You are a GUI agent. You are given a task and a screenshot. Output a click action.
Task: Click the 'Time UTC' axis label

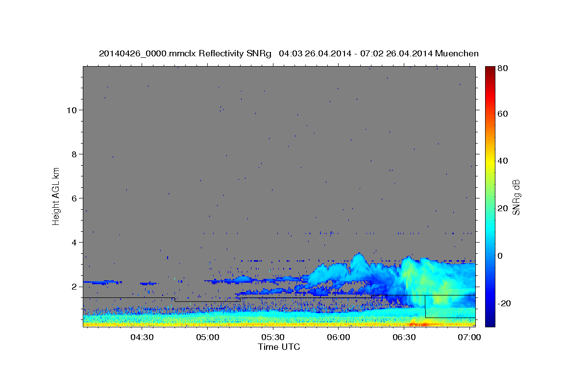(279, 347)
